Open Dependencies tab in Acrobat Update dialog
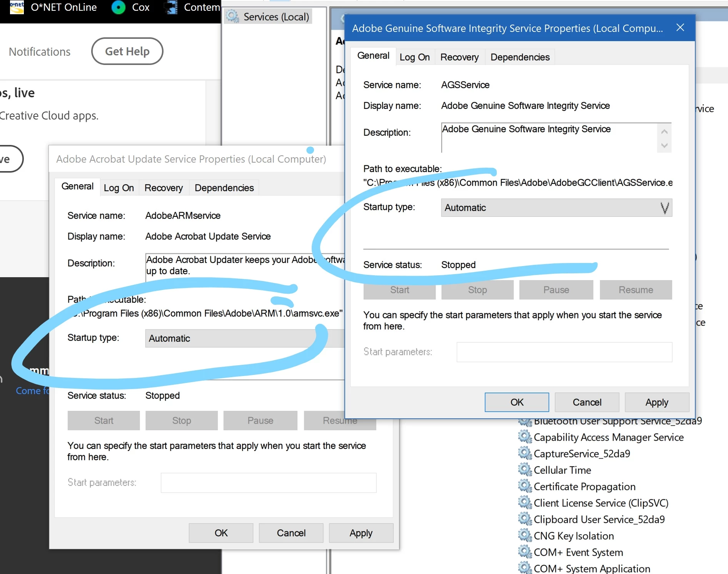This screenshot has height=574, width=728. 224,188
